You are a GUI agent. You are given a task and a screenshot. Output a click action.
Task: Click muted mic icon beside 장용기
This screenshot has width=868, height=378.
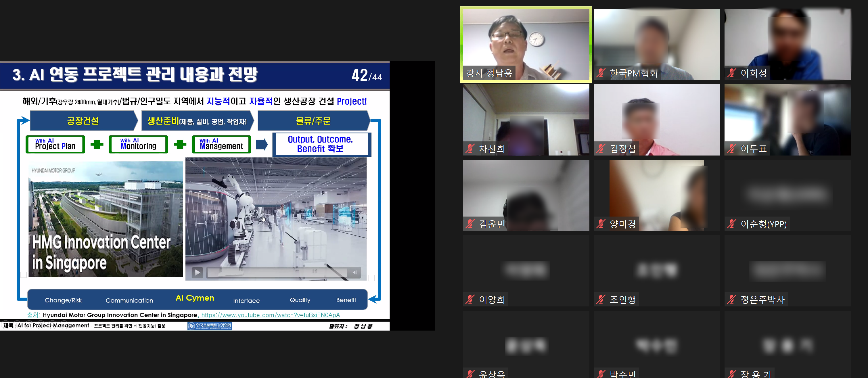click(731, 374)
